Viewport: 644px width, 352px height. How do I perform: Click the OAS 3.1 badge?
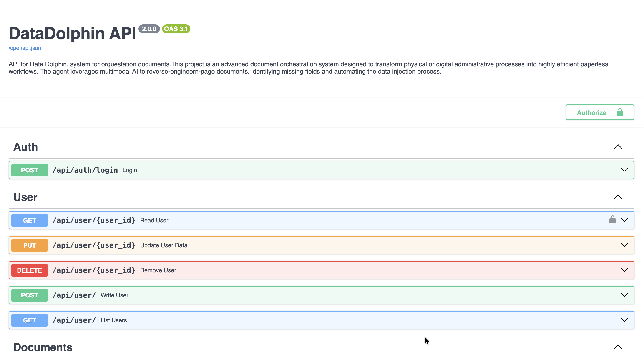tap(176, 29)
